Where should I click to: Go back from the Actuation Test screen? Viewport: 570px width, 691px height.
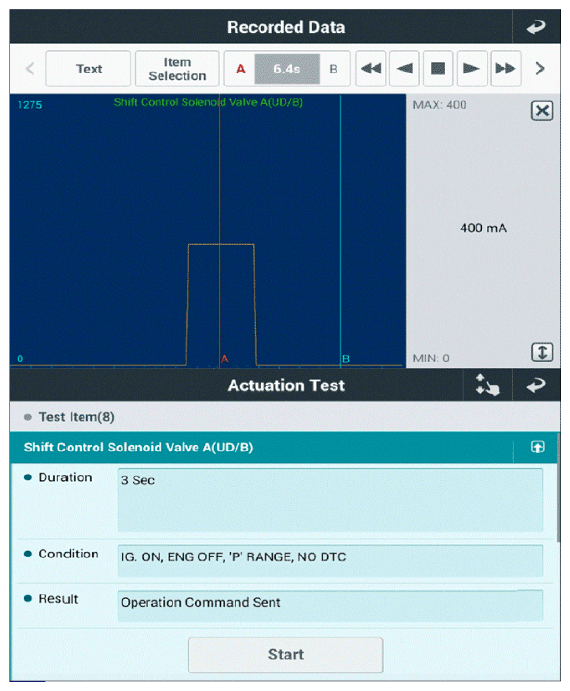coord(536,385)
